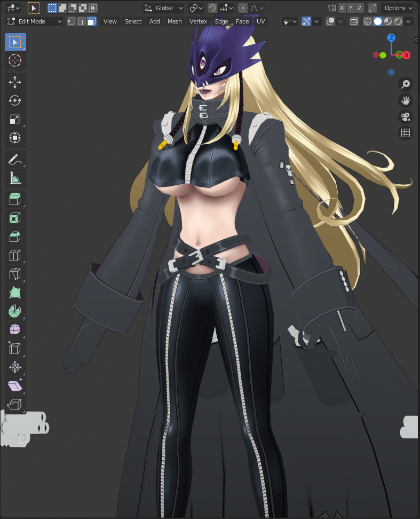Open the Face menu

click(242, 21)
